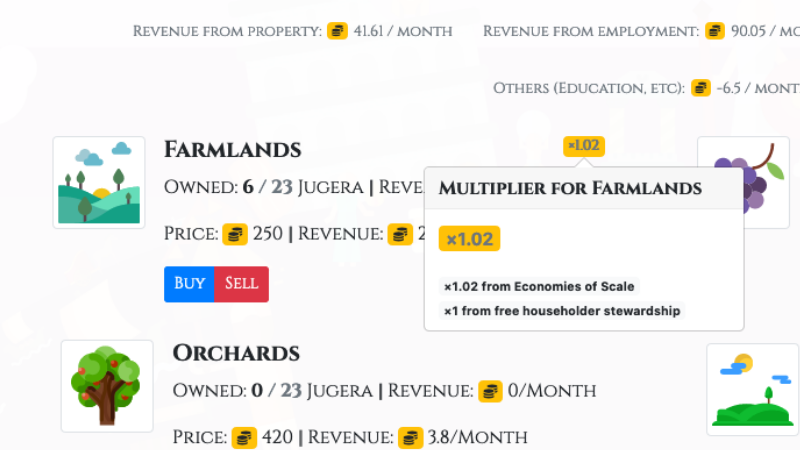Click the sunny green hill icon
This screenshot has height=450, width=800.
[752, 389]
